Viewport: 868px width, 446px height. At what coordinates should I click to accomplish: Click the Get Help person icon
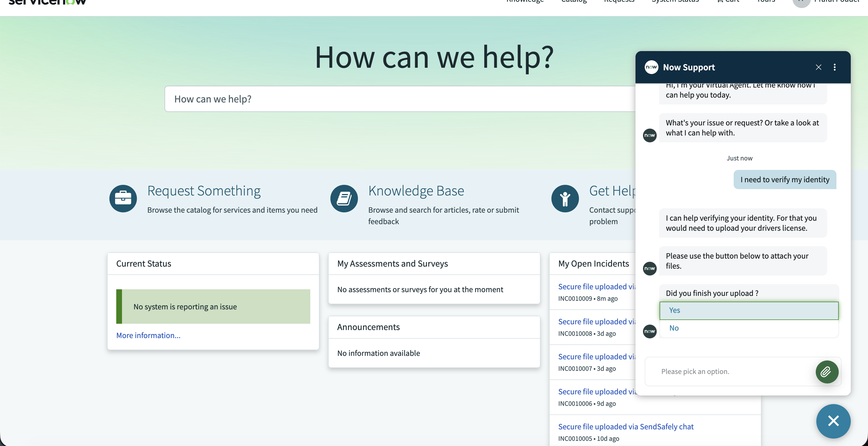pos(565,198)
